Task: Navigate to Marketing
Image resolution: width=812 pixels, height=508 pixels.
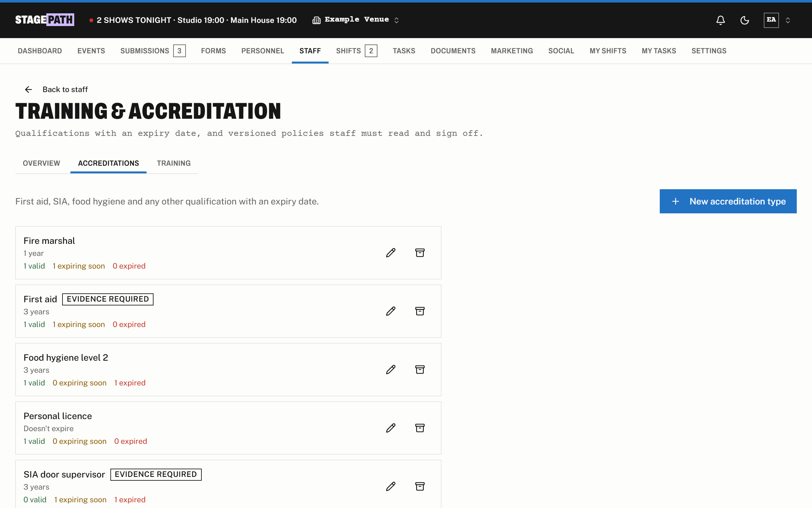Action: tap(512, 51)
